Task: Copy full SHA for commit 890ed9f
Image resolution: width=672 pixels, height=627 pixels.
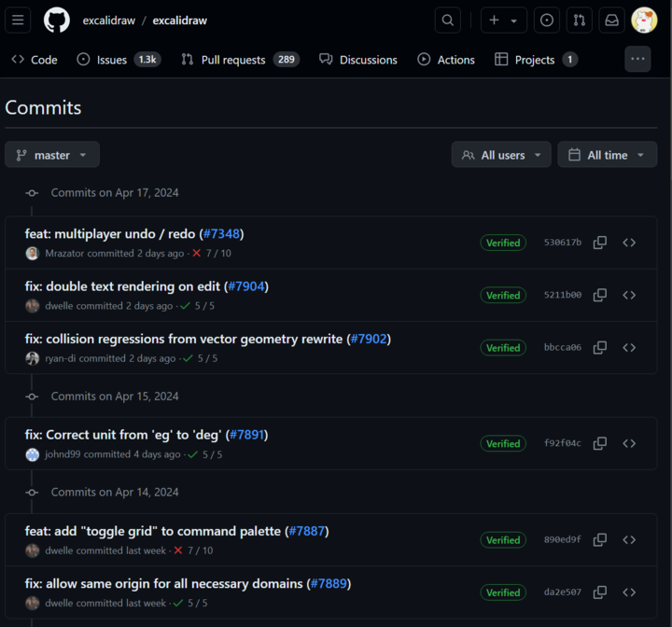Action: pyautogui.click(x=600, y=540)
